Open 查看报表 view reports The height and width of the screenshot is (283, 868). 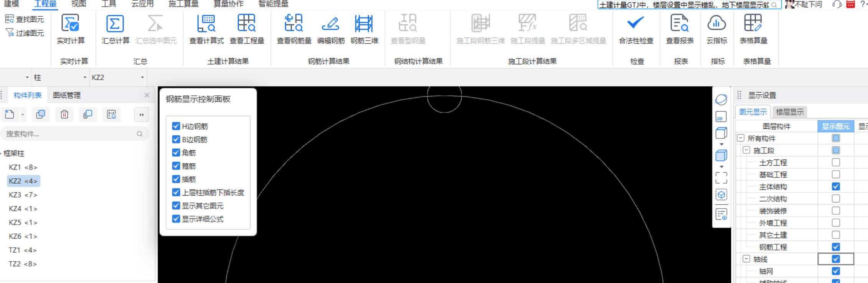(x=680, y=29)
